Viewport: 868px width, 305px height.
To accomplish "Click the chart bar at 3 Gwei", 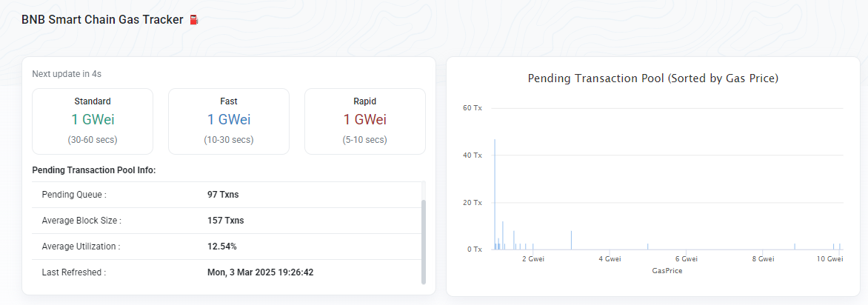I will pos(571,241).
